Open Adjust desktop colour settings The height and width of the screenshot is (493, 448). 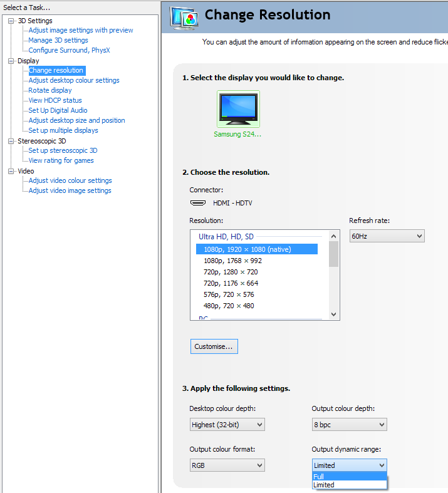(x=74, y=80)
